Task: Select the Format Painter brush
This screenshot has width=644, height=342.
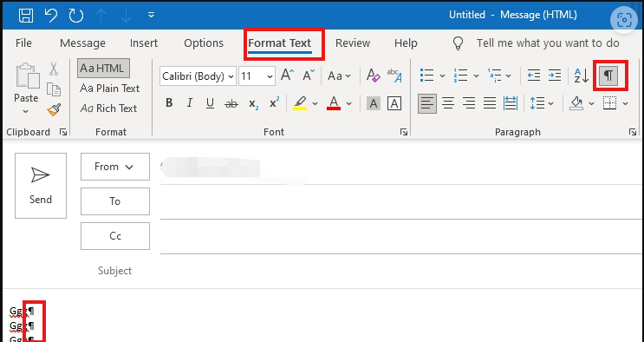Action: tap(54, 109)
